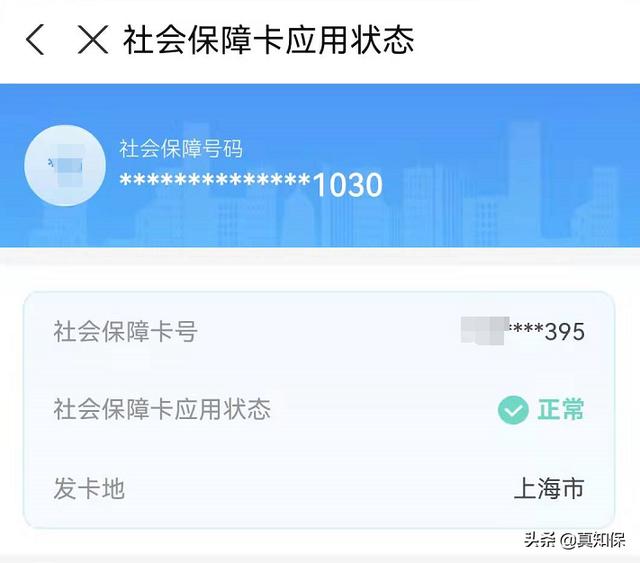Image resolution: width=640 pixels, height=563 pixels.
Task: Tap the page title 社会保障卡应用状态
Action: pyautogui.click(x=269, y=40)
